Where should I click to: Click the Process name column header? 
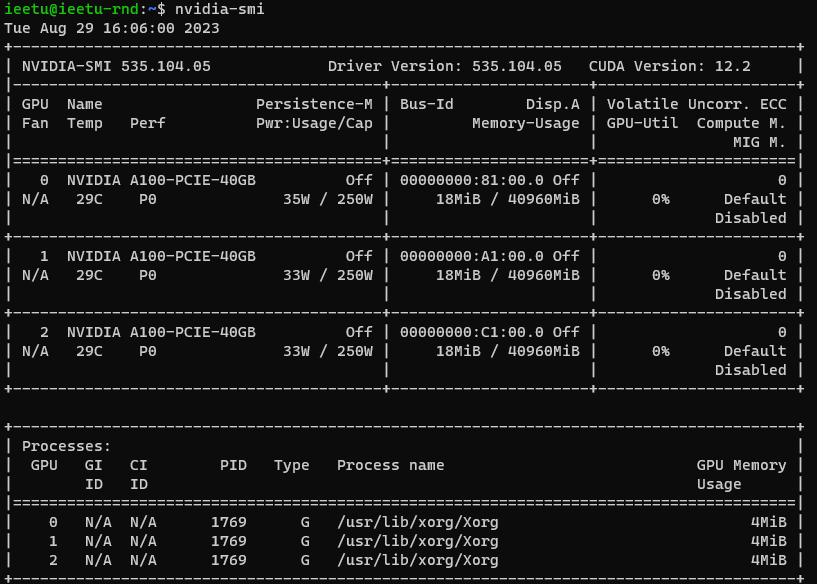[390, 465]
